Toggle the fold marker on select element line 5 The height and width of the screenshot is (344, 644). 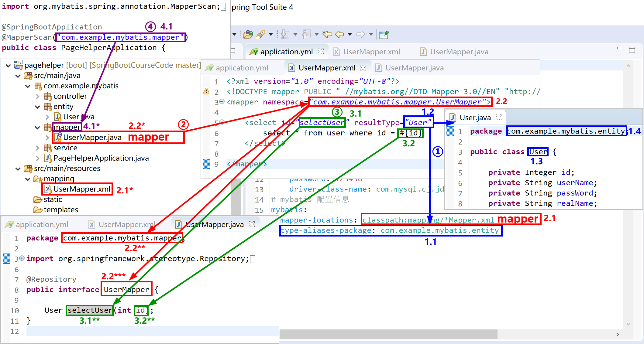(x=222, y=122)
